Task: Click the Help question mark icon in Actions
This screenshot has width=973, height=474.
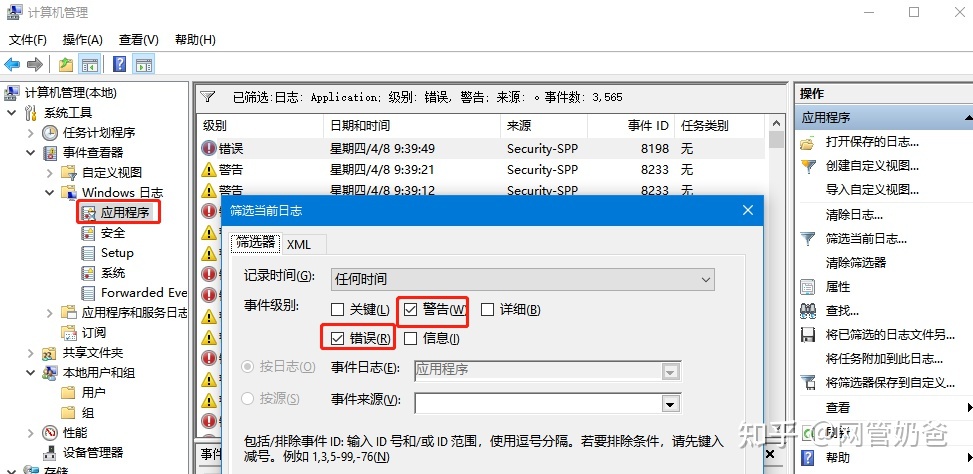Action: (807, 458)
